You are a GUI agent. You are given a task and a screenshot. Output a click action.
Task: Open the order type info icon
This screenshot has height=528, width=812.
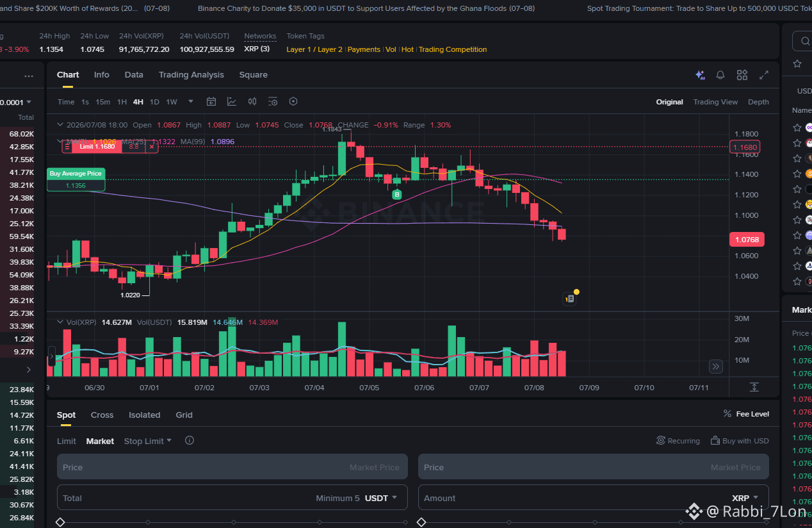tap(189, 440)
